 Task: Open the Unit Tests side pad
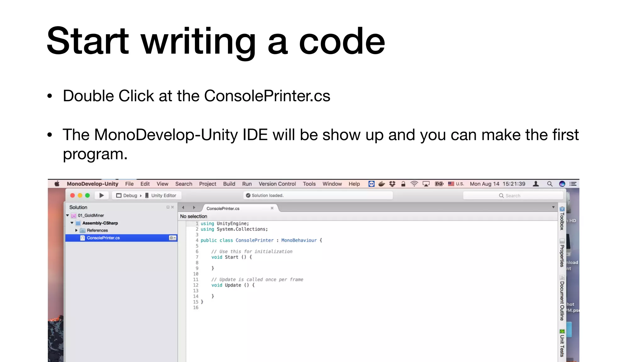pos(562,343)
